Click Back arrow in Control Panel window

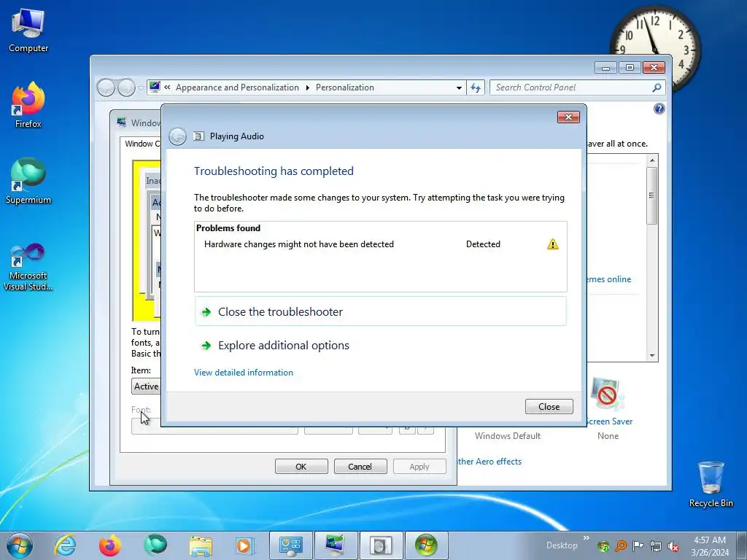pyautogui.click(x=106, y=87)
